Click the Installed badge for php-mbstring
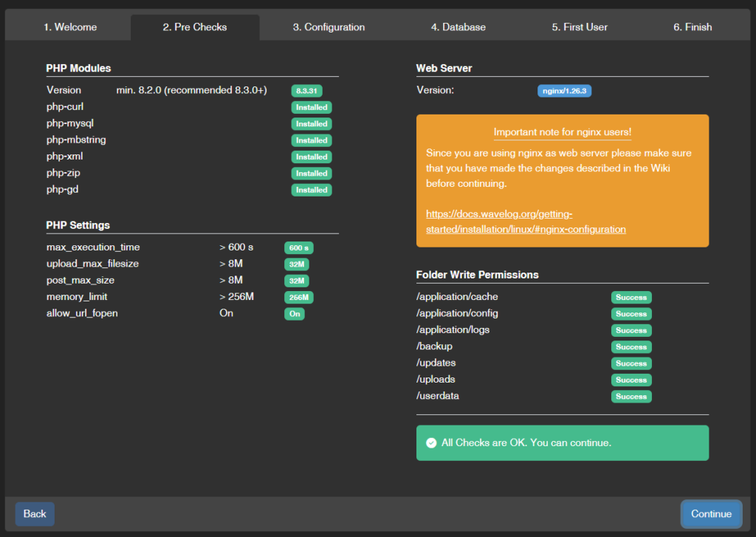Viewport: 756px width, 537px height. (312, 140)
